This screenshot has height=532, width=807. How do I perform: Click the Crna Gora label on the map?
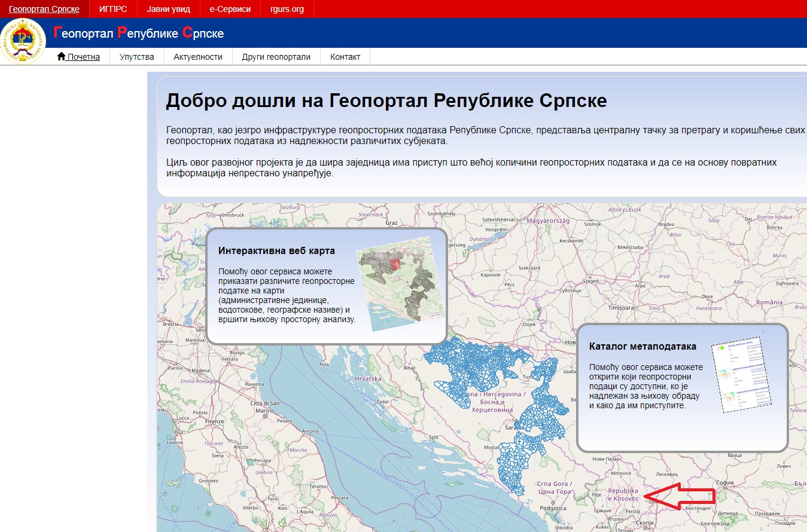554,488
